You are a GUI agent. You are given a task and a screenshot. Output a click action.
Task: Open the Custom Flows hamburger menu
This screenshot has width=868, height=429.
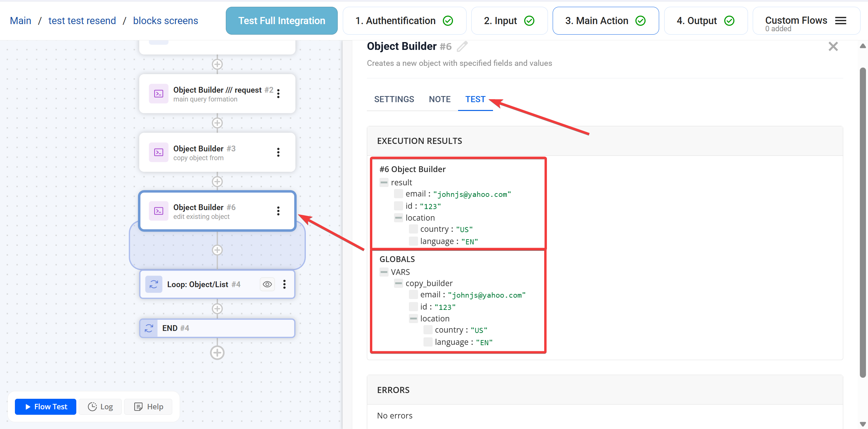pos(841,21)
